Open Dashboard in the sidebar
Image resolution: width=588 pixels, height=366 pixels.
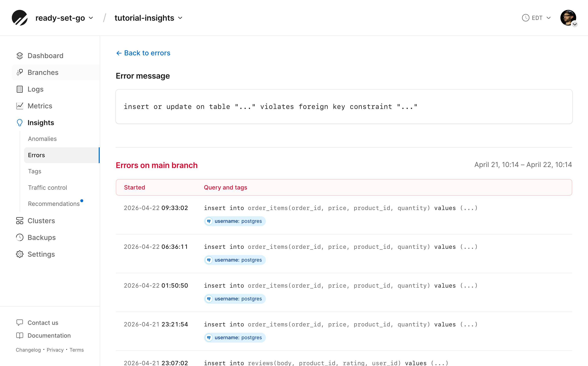[46, 56]
